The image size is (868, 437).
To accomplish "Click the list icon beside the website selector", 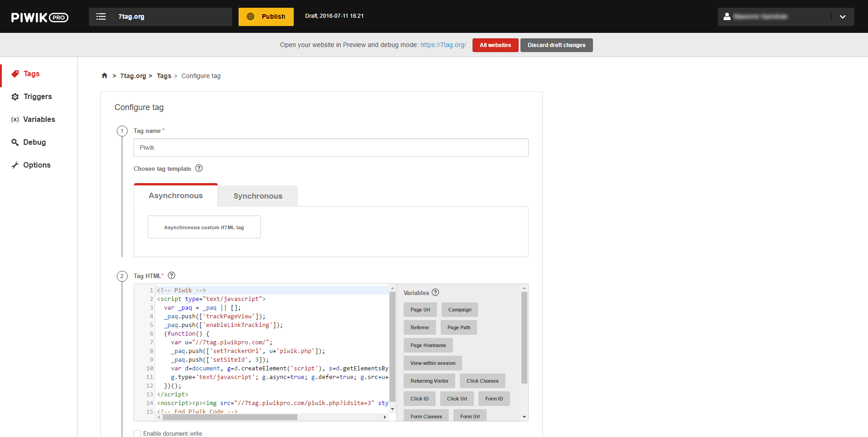I will (x=101, y=16).
